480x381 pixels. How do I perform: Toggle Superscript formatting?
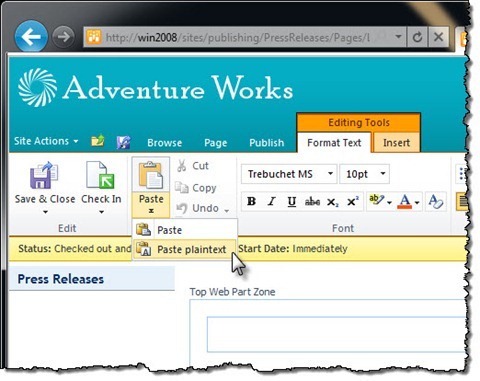click(353, 201)
